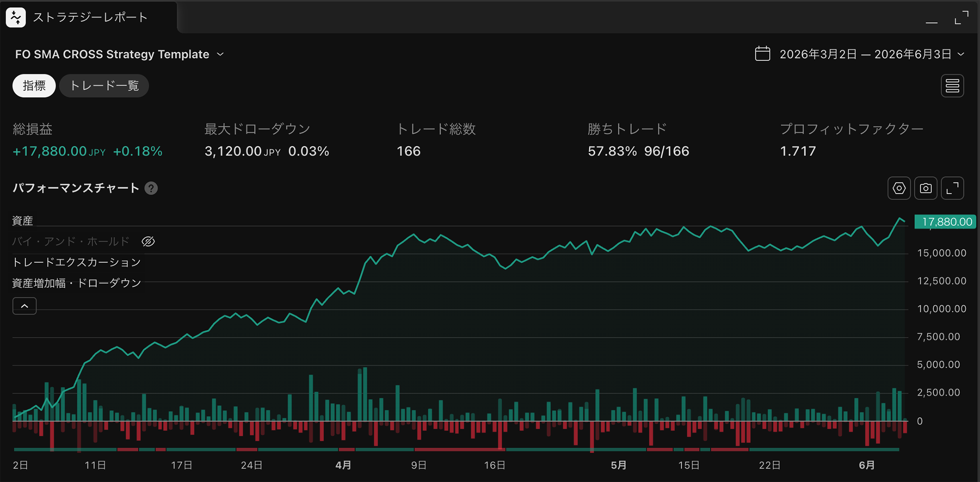Open the calendar date range icon

762,54
